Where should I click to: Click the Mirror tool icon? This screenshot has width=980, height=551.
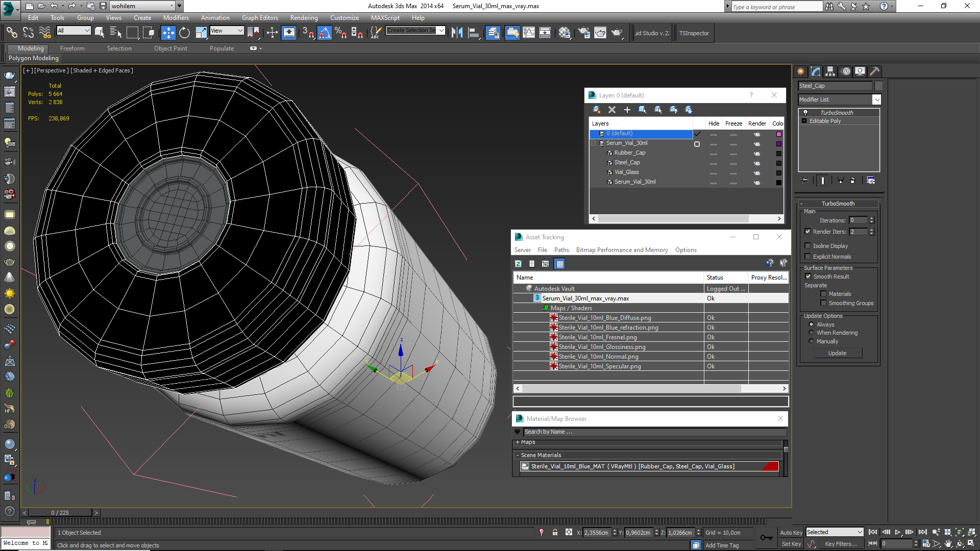point(457,33)
